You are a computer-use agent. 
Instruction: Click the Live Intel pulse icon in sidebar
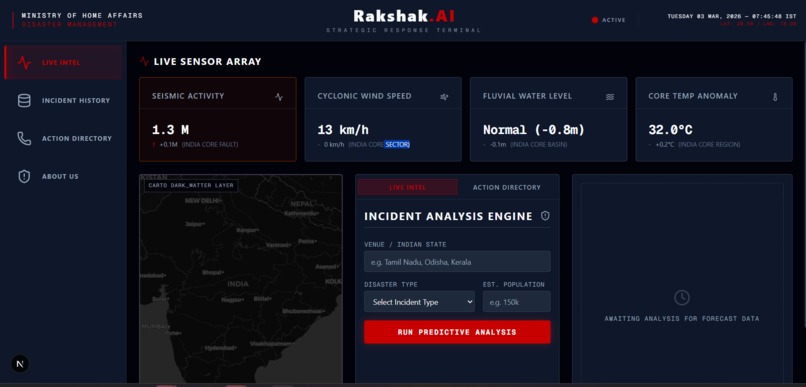pos(24,63)
